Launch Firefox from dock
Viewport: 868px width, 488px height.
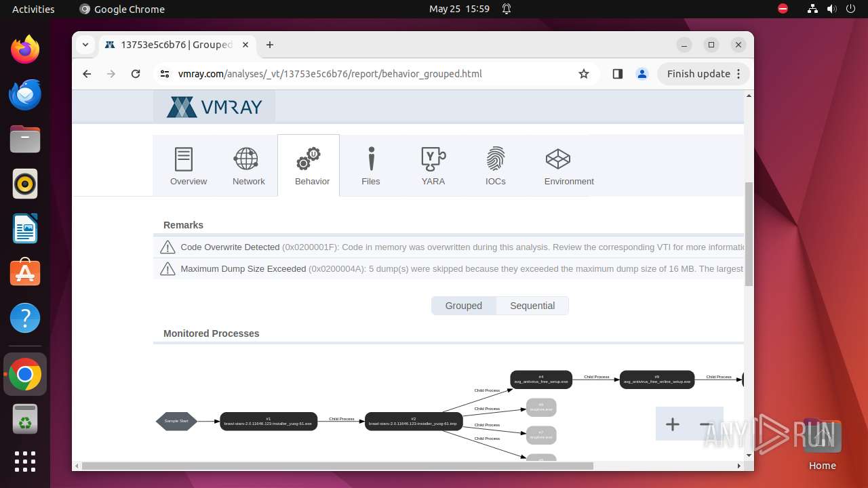(x=25, y=49)
